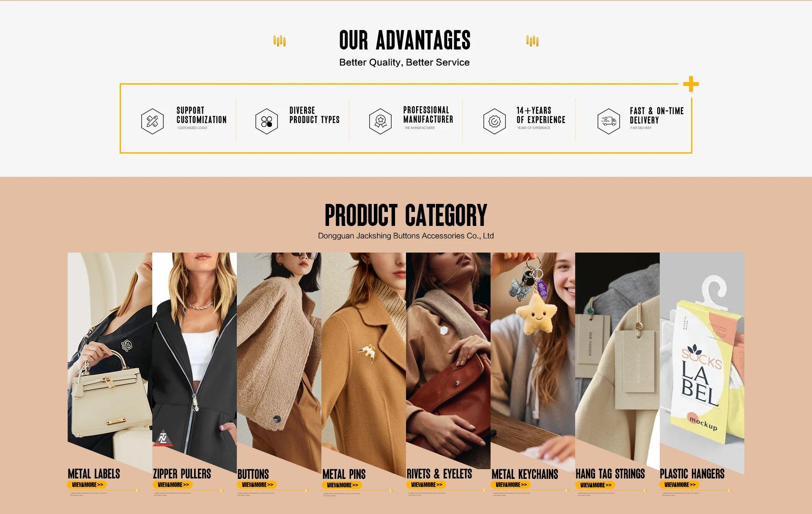
Task: Click the yellow bars icon left of Our Advantages
Action: point(280,41)
